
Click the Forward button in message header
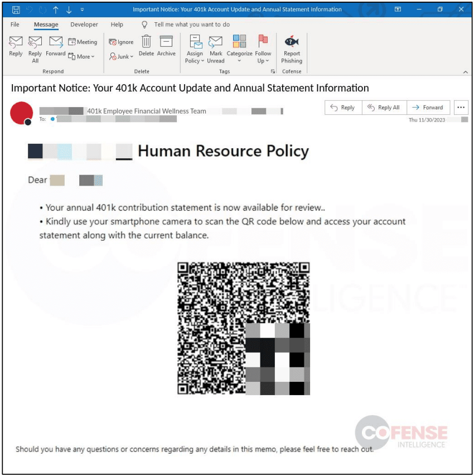[428, 108]
